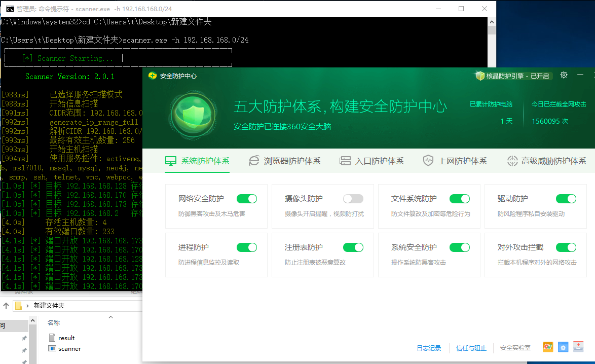
Task: Click the first-aid box icon at bottom right
Action: [x=578, y=347]
